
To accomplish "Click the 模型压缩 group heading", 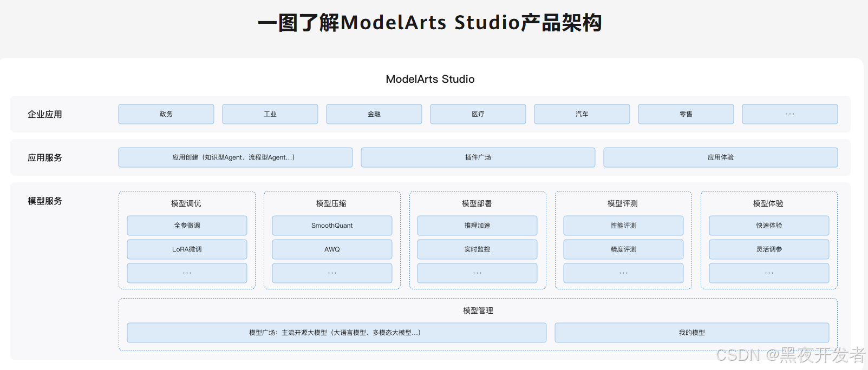I will [x=331, y=203].
